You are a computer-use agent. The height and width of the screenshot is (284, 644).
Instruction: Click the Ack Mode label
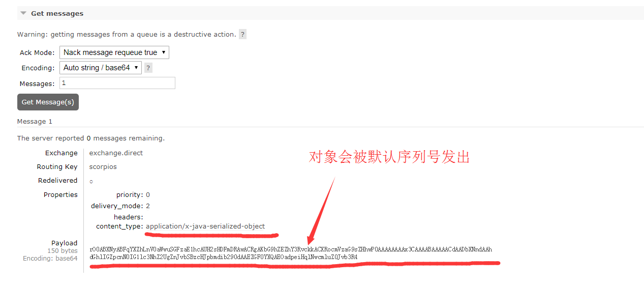coord(37,53)
